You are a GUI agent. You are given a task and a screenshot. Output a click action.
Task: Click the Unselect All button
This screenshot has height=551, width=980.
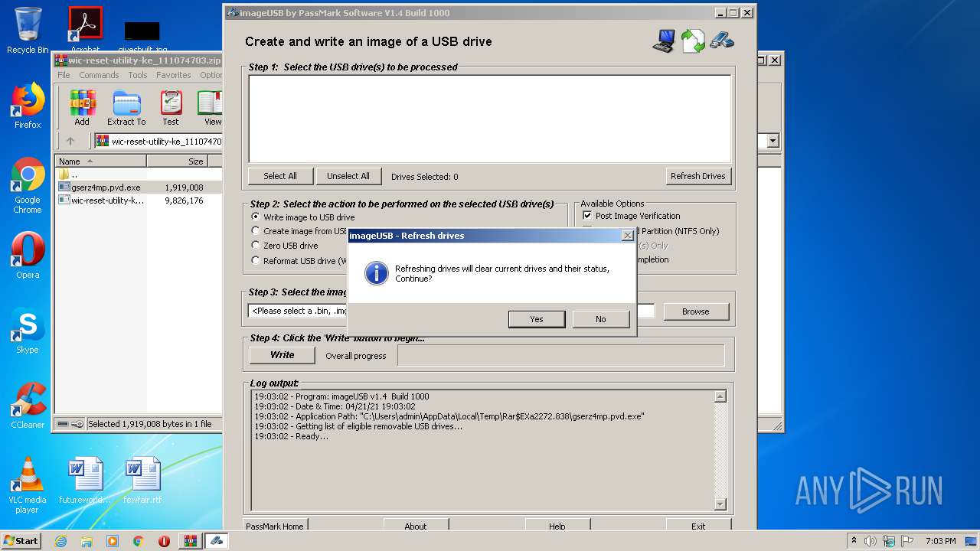pyautogui.click(x=348, y=176)
